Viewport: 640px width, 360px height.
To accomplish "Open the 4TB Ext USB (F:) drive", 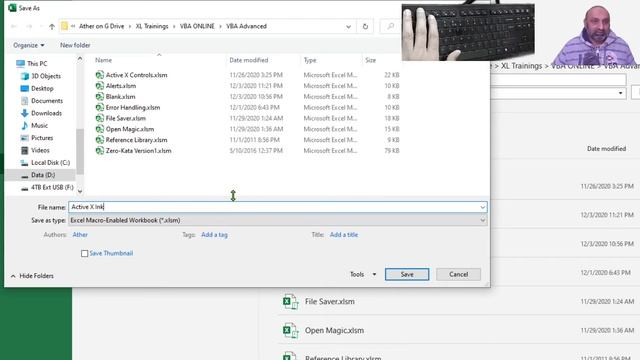I will point(47,187).
